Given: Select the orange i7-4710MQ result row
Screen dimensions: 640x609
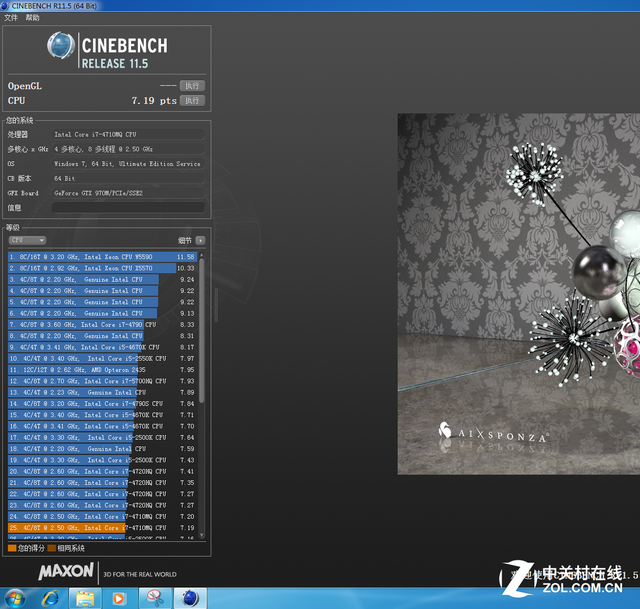Looking at the screenshot, I should 100,527.
